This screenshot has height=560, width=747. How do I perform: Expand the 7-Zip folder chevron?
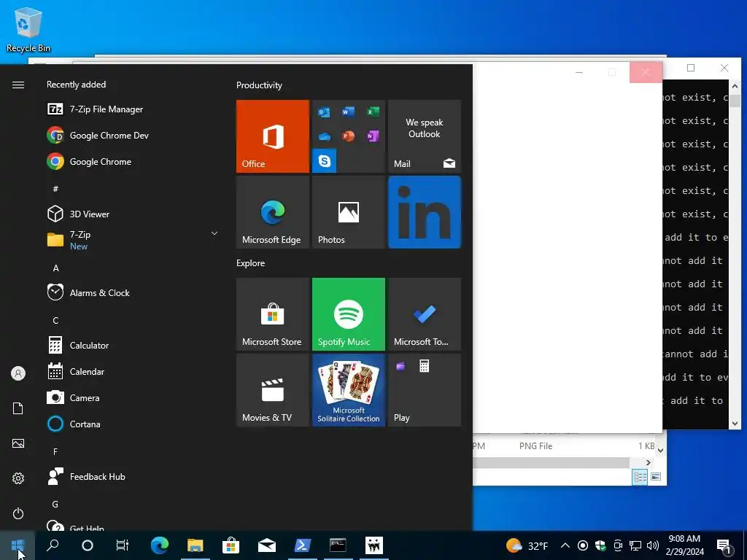click(214, 233)
